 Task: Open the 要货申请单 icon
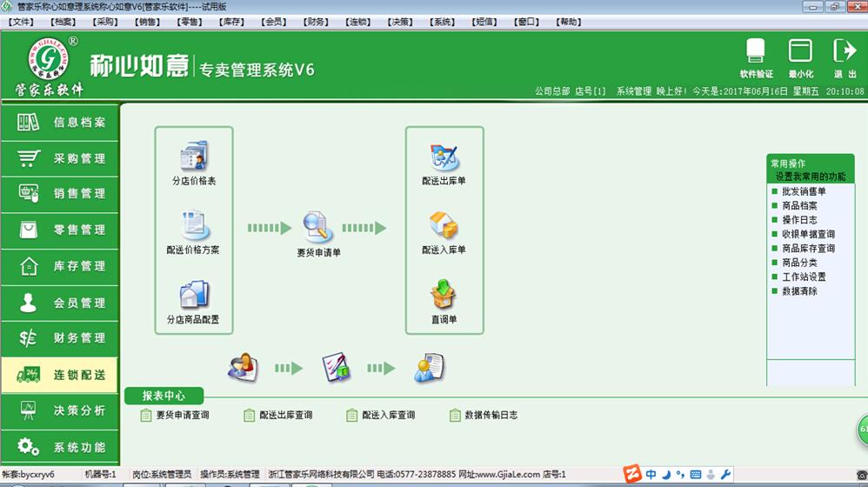coord(318,234)
